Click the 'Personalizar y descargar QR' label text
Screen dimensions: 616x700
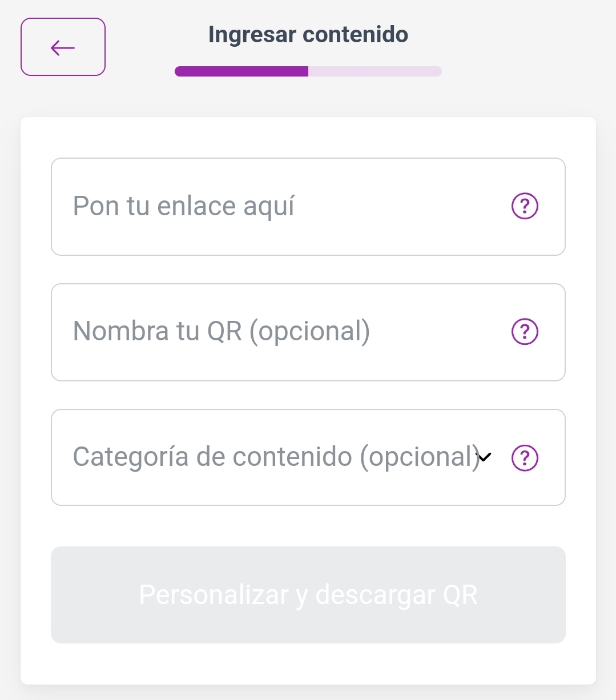pos(308,595)
